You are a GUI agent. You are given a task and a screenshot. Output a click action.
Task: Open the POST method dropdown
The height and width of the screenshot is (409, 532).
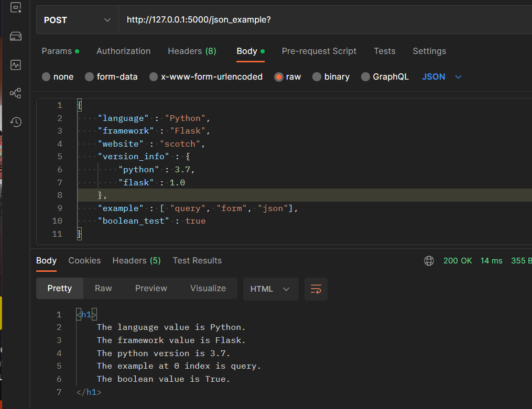tap(78, 20)
